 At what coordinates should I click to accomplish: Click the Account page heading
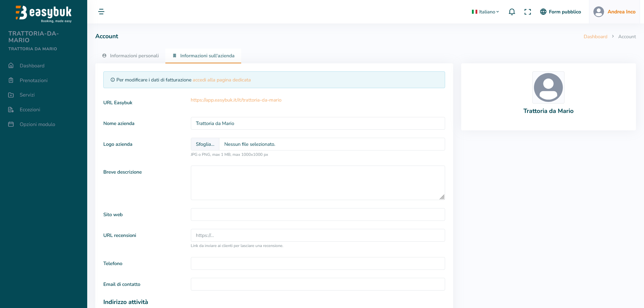click(107, 36)
